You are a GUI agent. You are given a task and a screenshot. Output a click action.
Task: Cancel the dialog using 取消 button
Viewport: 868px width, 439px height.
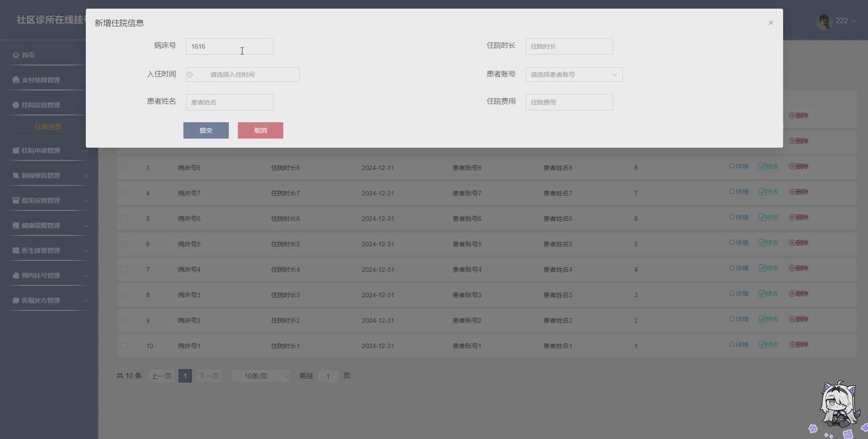[x=260, y=130]
